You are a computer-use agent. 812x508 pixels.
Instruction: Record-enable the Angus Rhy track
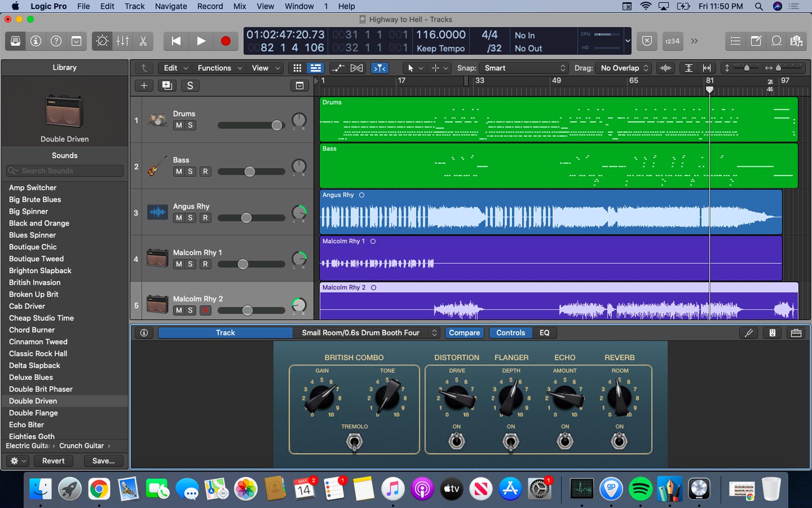coord(205,218)
